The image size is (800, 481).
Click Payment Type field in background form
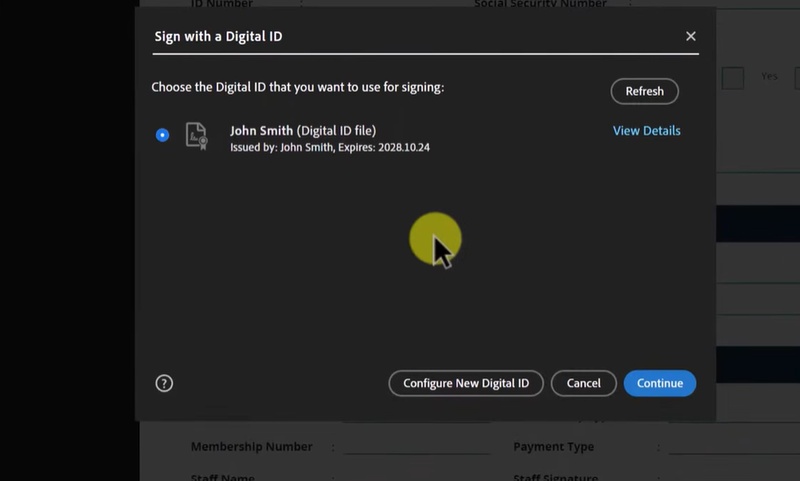(734, 446)
